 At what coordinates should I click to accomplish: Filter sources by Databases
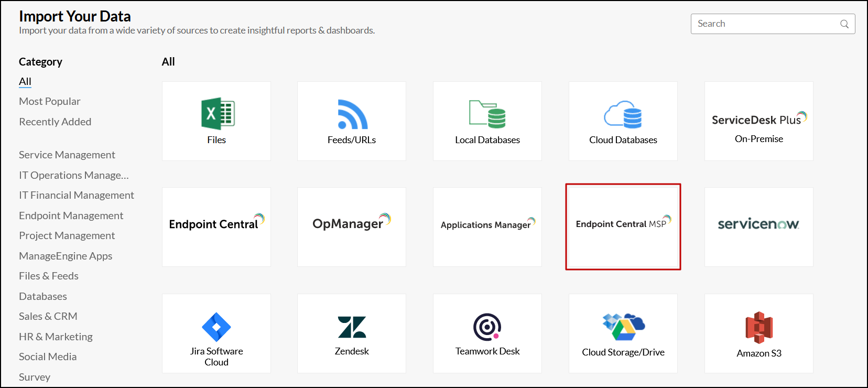point(43,296)
